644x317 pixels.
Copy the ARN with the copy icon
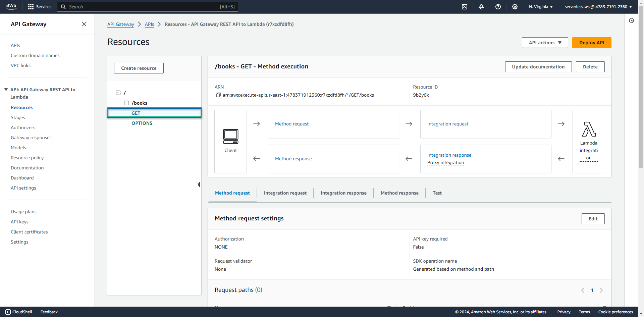click(218, 95)
